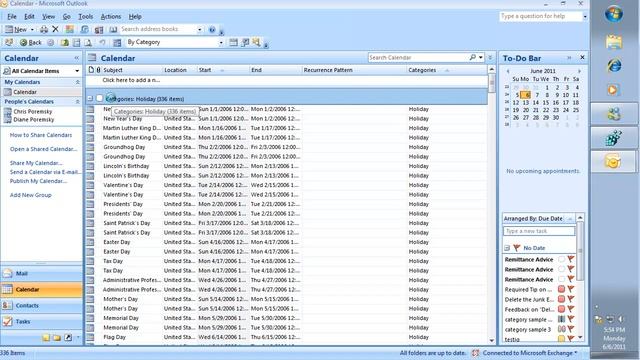Image resolution: width=640 pixels, height=360 pixels.
Task: Collapse the Holiday category group
Action: tap(90, 98)
